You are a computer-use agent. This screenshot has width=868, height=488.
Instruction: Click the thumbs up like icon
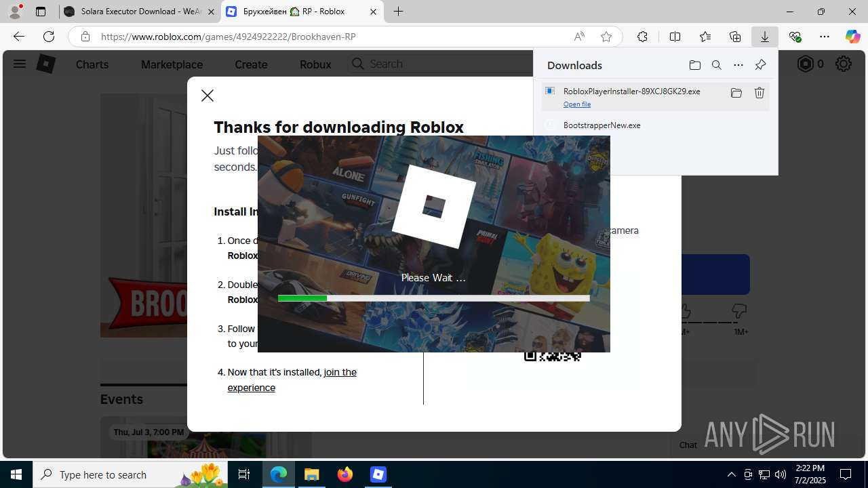click(684, 312)
